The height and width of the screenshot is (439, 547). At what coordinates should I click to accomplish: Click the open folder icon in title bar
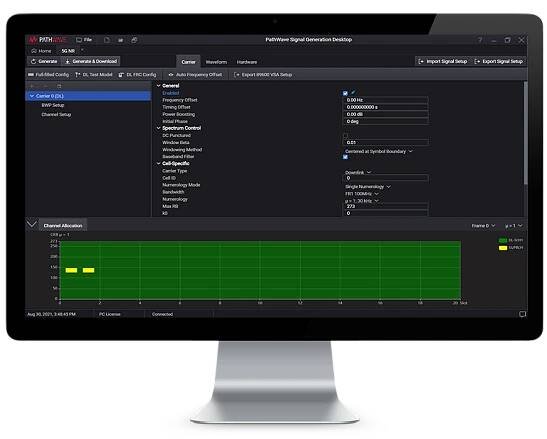point(120,40)
